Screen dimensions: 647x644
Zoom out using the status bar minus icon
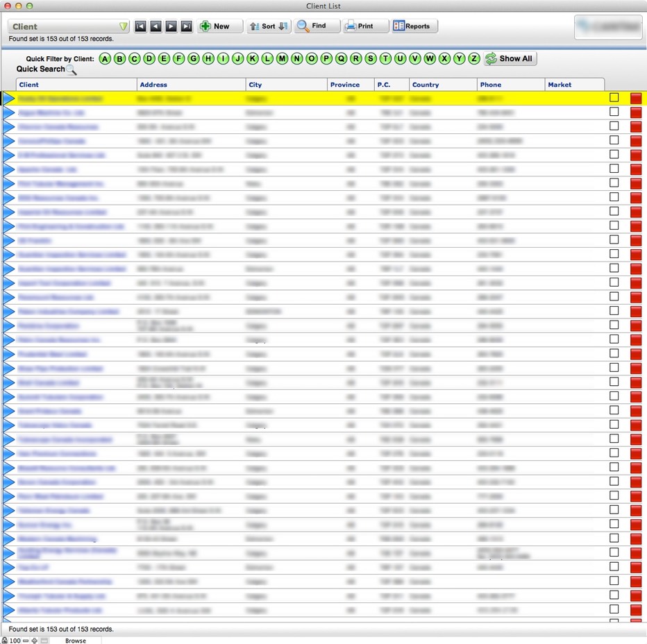(x=25, y=641)
